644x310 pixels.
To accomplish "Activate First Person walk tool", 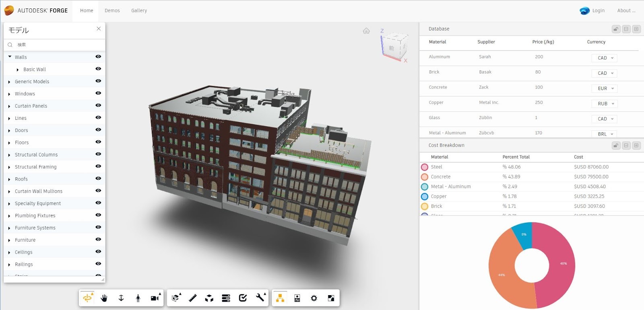I will (x=138, y=298).
